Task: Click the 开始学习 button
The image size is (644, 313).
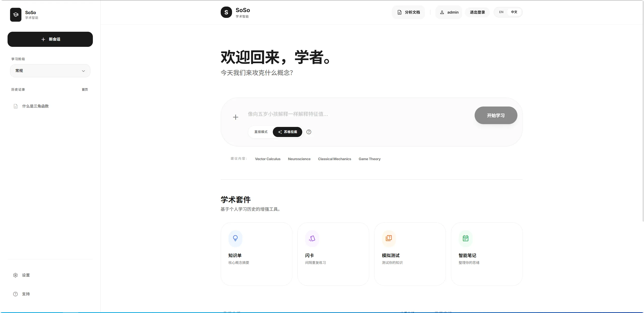Action: point(496,115)
